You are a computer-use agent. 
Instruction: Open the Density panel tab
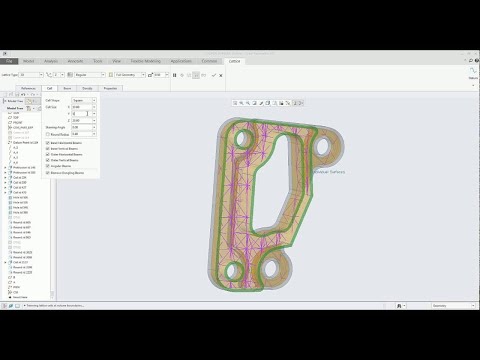(87, 88)
